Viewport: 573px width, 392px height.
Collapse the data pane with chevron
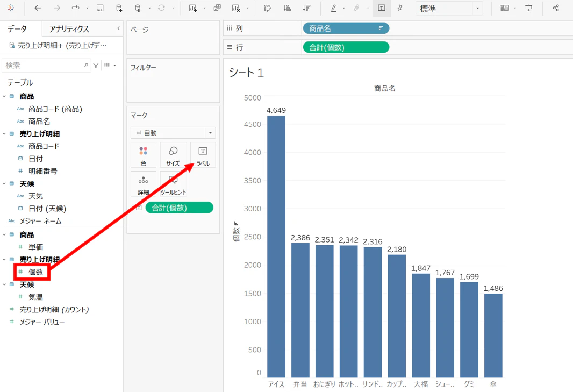[x=118, y=28]
